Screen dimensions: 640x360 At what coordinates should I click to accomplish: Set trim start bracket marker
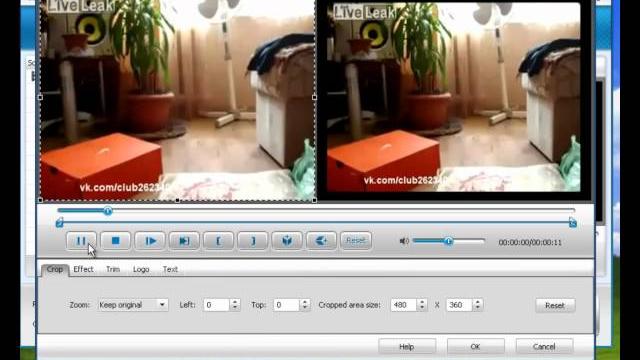(x=218, y=241)
